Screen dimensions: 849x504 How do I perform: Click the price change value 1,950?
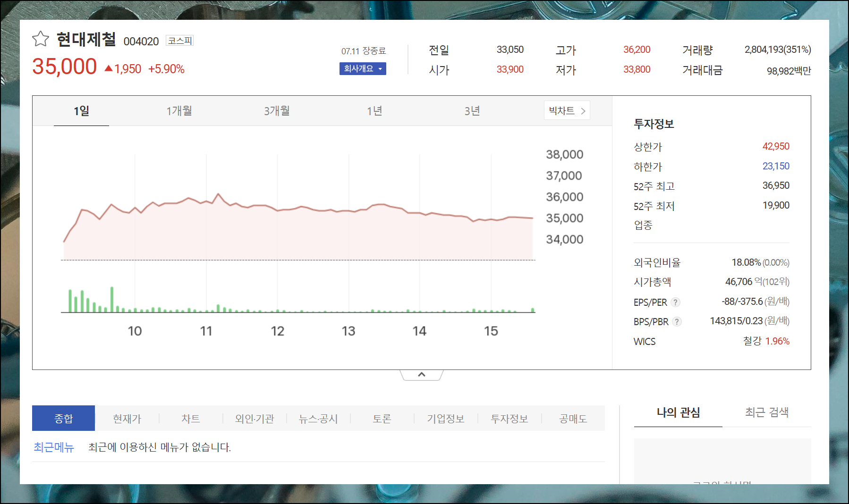(x=127, y=69)
